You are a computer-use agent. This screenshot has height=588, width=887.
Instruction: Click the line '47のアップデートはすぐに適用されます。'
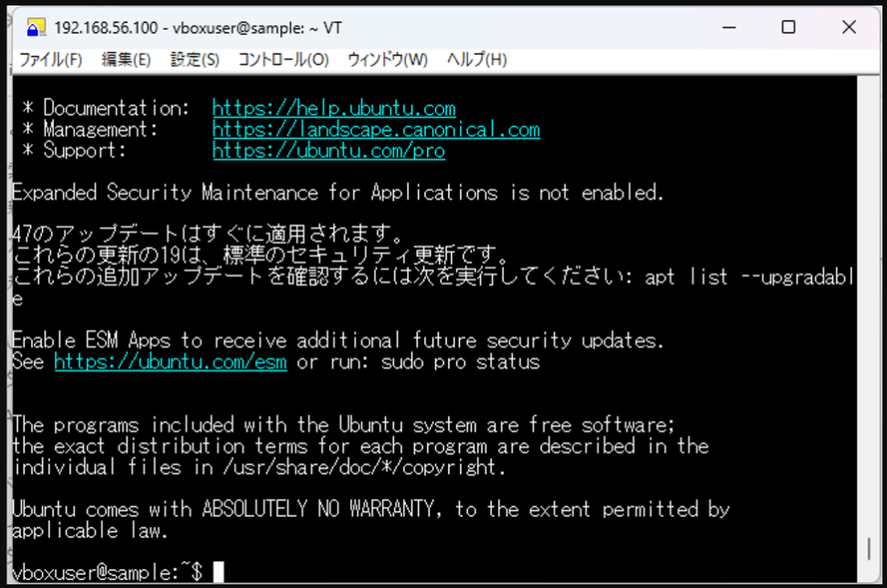[x=208, y=234]
